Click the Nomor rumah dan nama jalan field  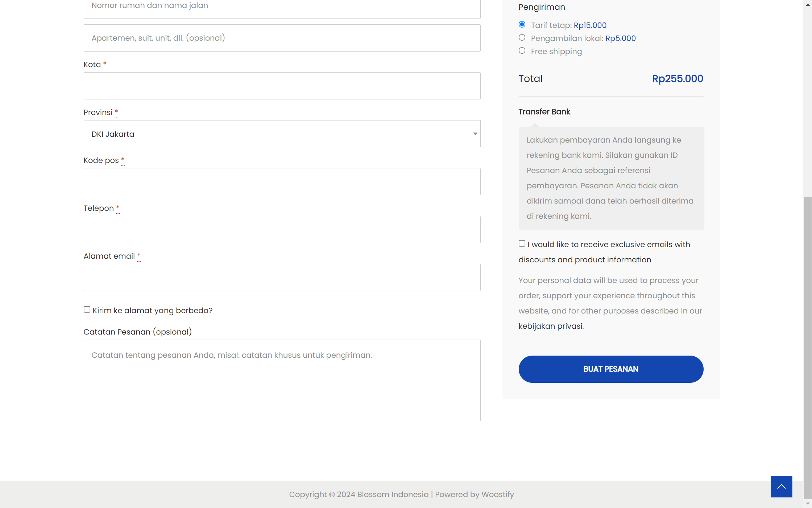point(282,7)
